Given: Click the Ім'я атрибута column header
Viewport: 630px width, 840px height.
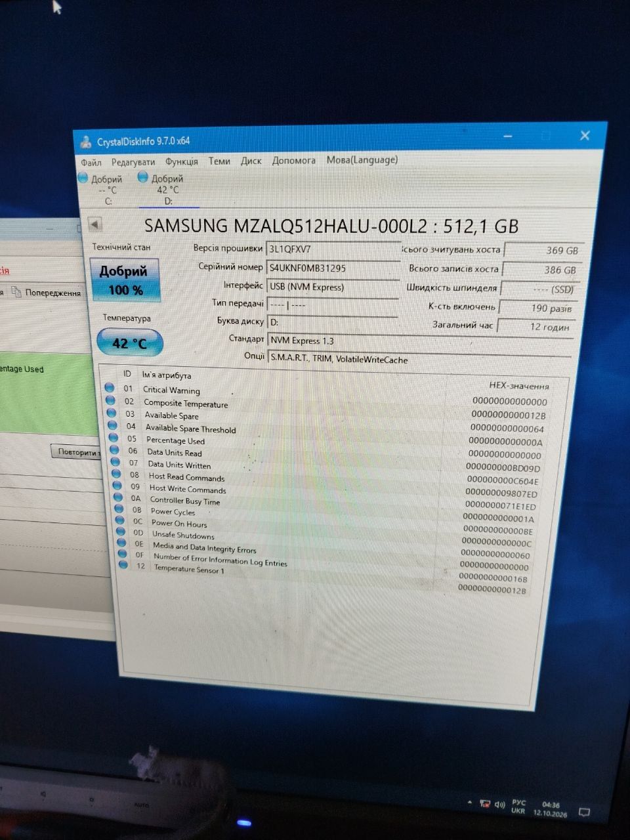Looking at the screenshot, I should coord(167,375).
